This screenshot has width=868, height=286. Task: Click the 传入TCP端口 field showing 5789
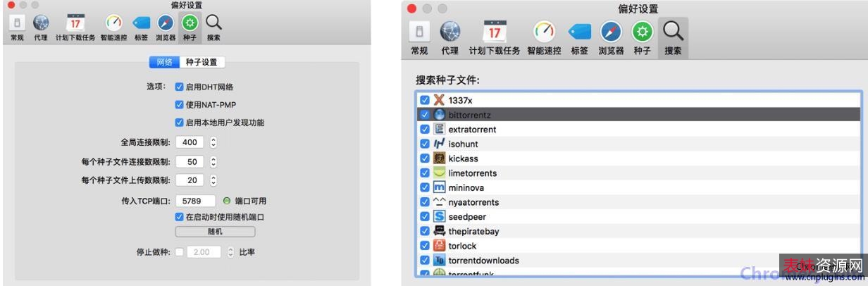pyautogui.click(x=195, y=201)
